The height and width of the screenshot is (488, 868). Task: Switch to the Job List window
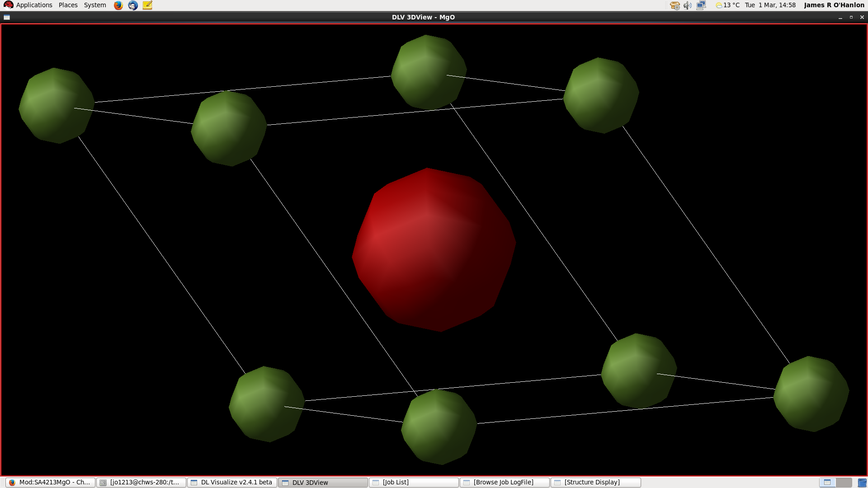[414, 482]
